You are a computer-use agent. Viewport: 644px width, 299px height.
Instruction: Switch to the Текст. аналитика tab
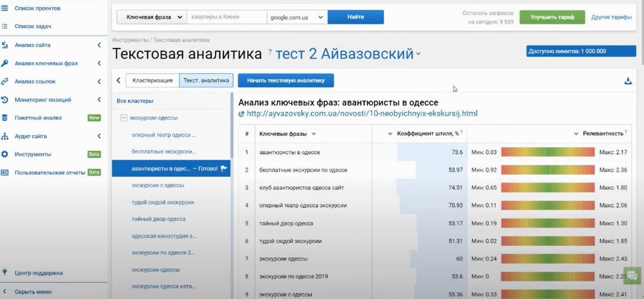click(x=206, y=81)
